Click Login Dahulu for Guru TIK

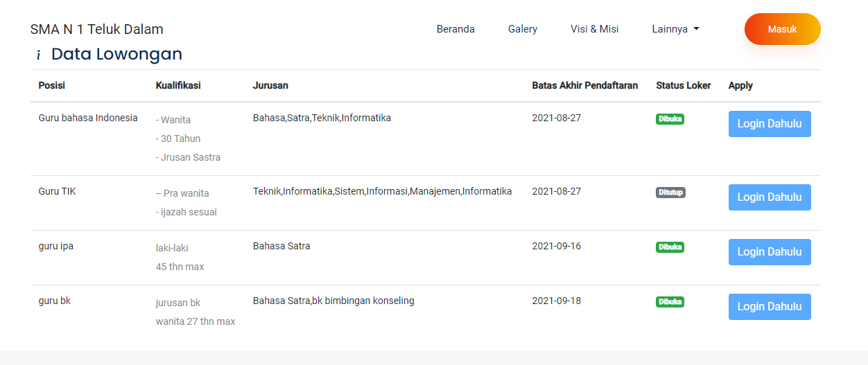769,197
